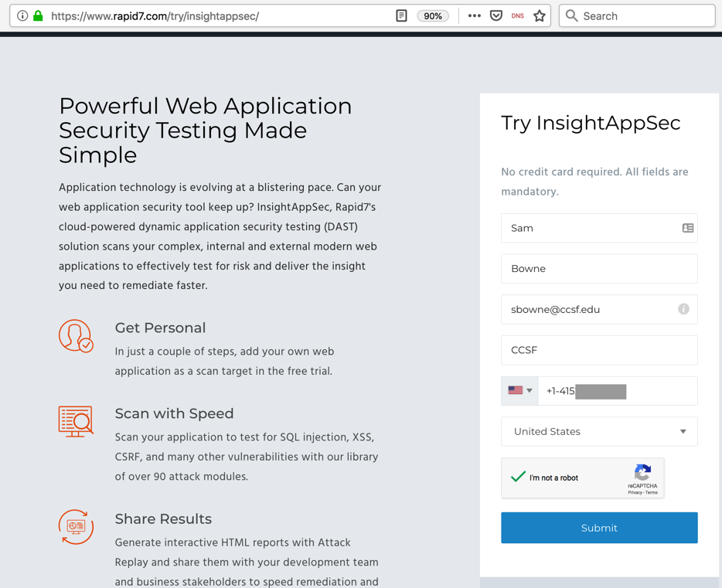
Task: Click the No credit card required text
Action: [594, 182]
